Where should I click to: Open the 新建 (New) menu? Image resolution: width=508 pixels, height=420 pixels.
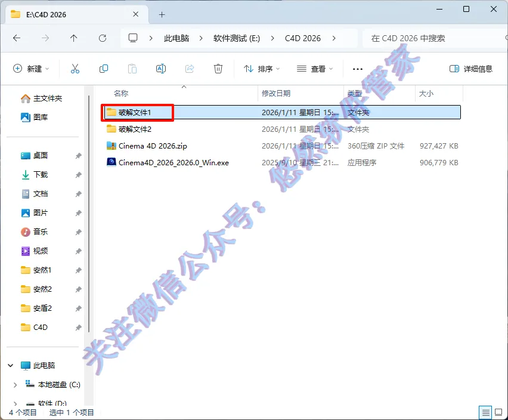(31, 69)
